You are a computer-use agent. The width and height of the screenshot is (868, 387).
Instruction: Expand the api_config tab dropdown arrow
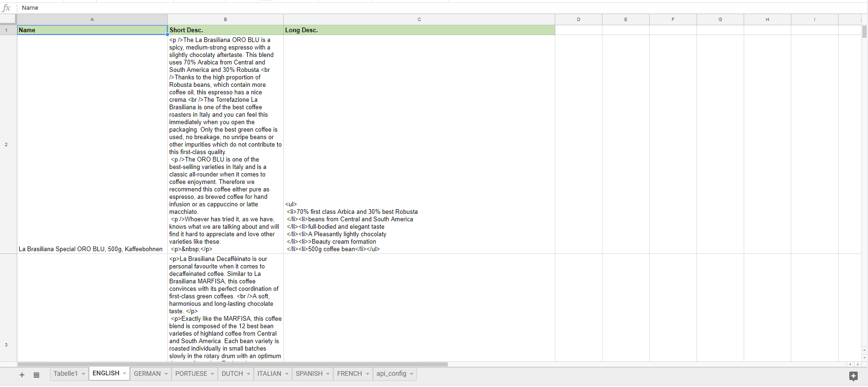point(411,374)
